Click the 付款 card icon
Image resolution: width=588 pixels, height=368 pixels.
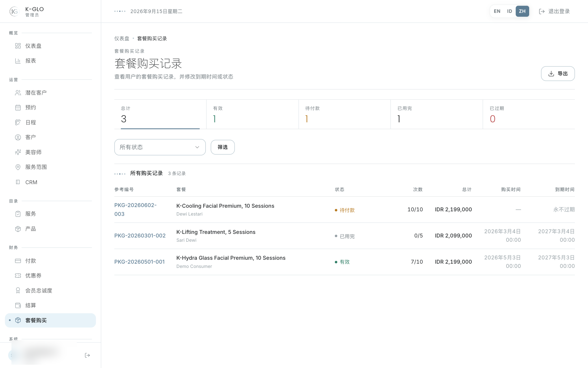18,261
